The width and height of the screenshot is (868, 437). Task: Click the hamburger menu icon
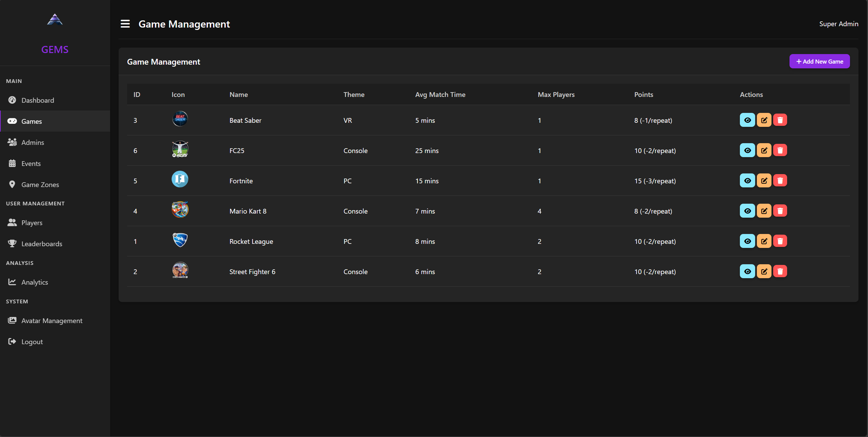[x=125, y=24]
